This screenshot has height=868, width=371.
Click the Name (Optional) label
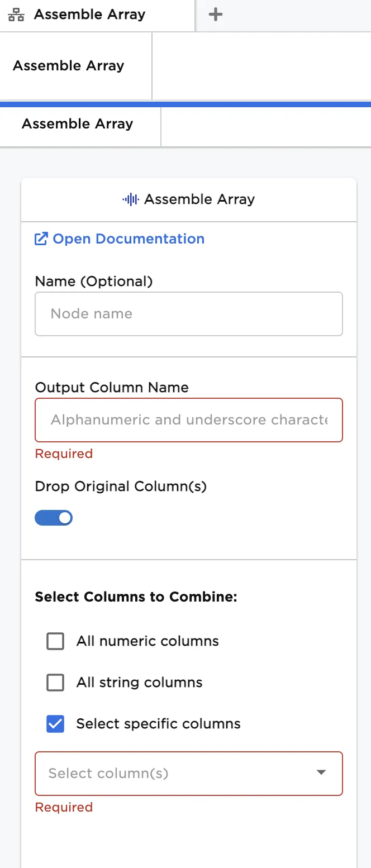94,282
